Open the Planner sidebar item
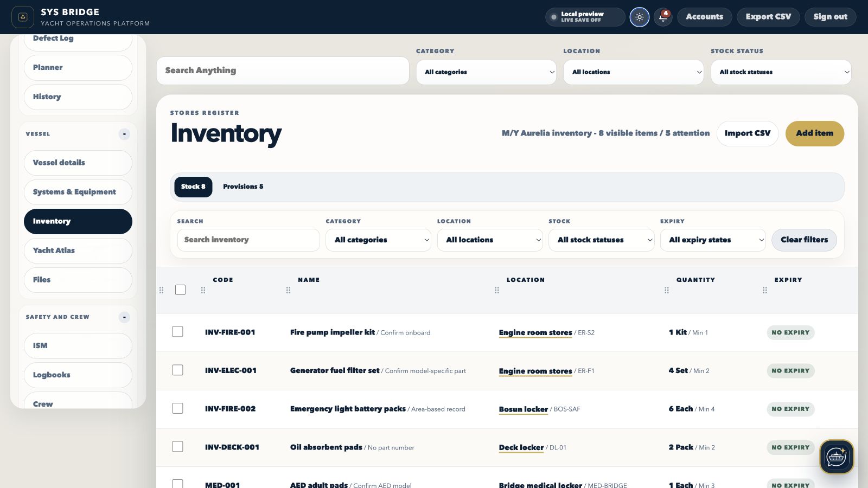The height and width of the screenshot is (488, 868). [x=78, y=68]
